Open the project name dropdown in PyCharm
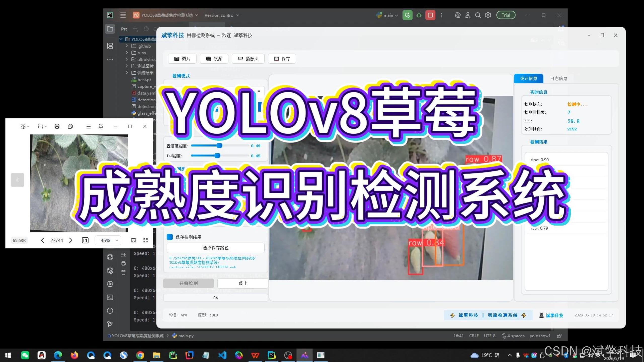Viewport: 644px width, 362px height. click(166, 15)
